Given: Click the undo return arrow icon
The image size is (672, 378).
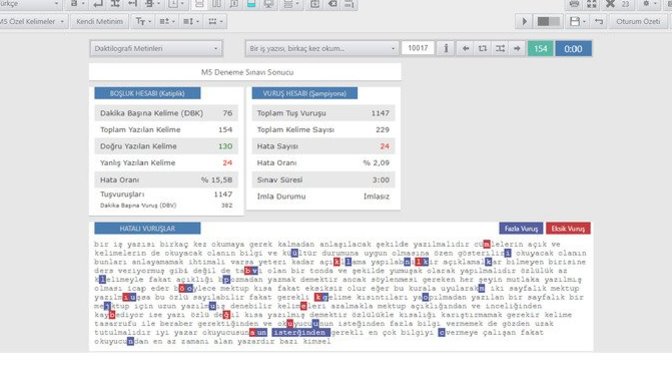Looking at the screenshot, I should coord(599,21).
